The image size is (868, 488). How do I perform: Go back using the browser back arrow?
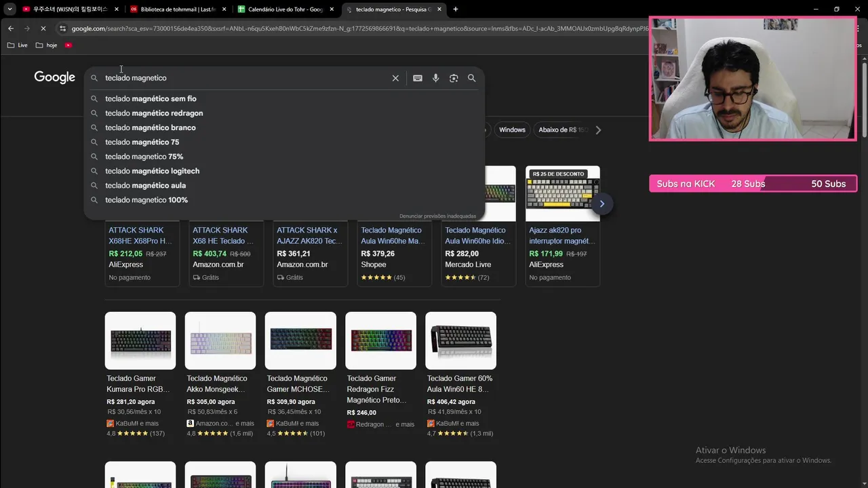tap(10, 28)
